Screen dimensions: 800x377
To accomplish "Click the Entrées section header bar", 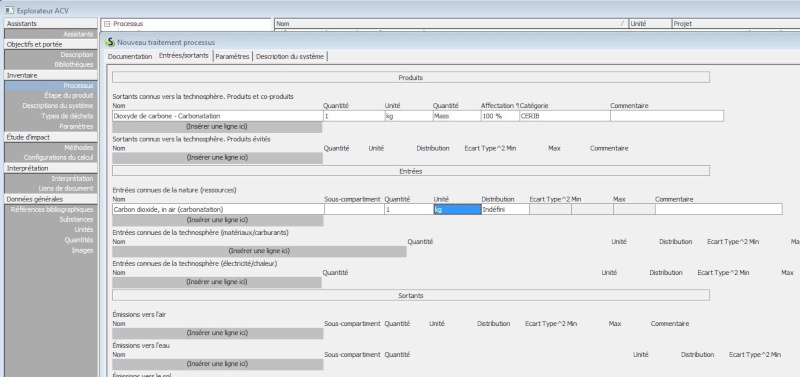I will pos(411,171).
